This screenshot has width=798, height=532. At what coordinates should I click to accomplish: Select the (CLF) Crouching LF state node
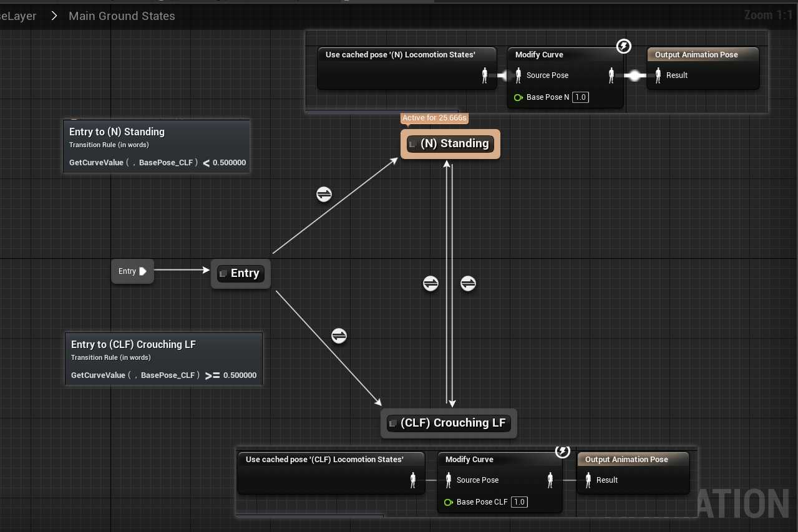pyautogui.click(x=449, y=423)
